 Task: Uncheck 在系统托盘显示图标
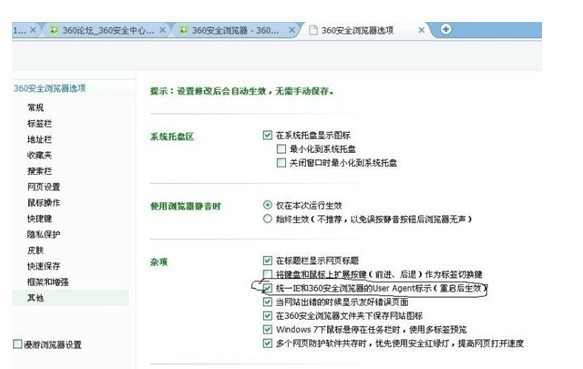pos(267,135)
